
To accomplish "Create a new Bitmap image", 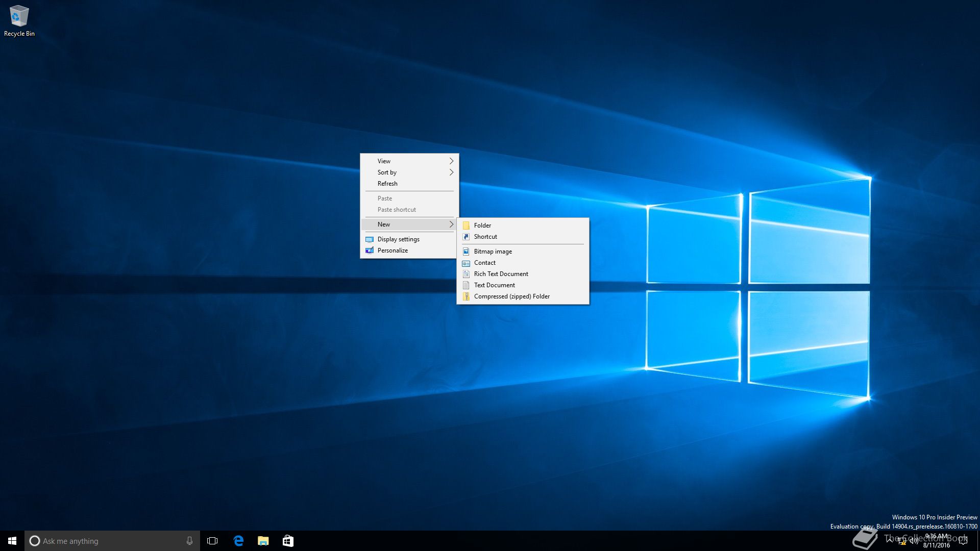I will [x=523, y=252].
